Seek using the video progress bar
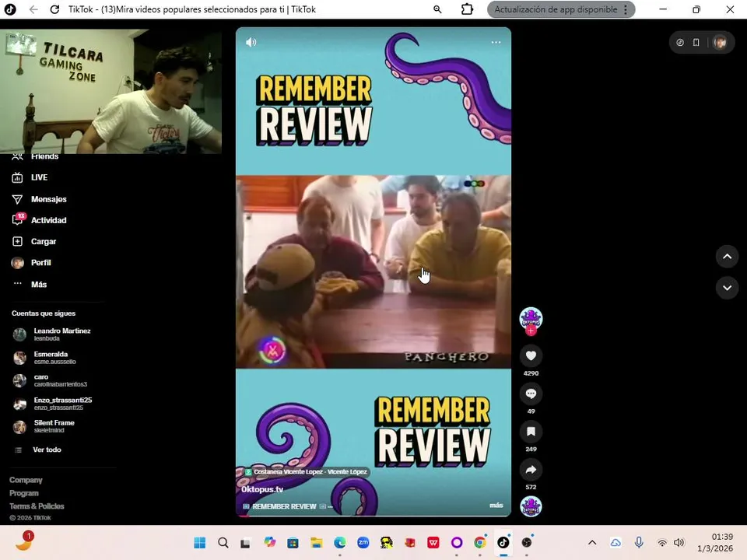The height and width of the screenshot is (560, 747). tap(373, 515)
